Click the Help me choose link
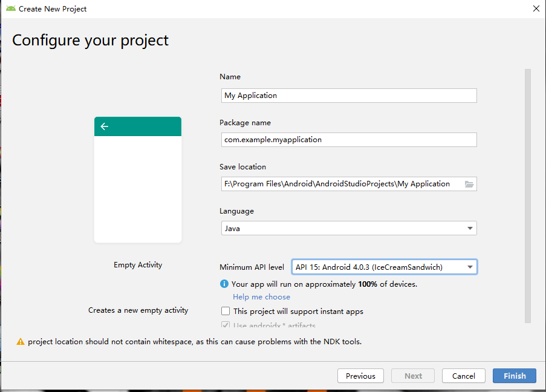 (x=261, y=297)
